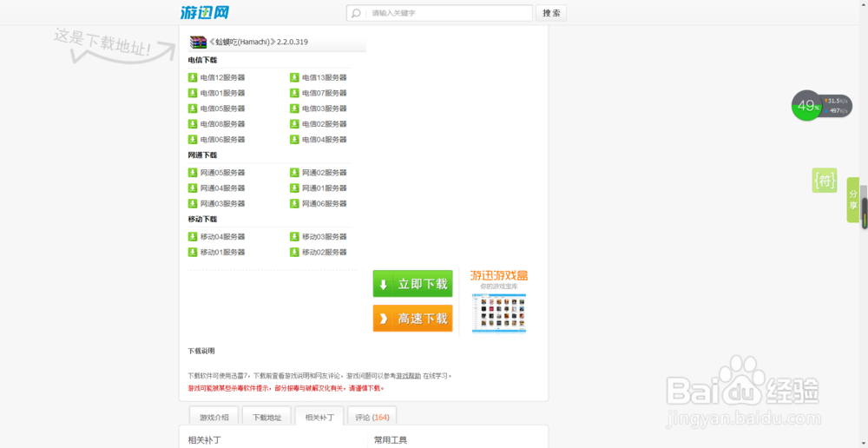Viewport: 868px width, 448px height.
Task: Open the 电信13服务器 download link
Action: click(325, 77)
